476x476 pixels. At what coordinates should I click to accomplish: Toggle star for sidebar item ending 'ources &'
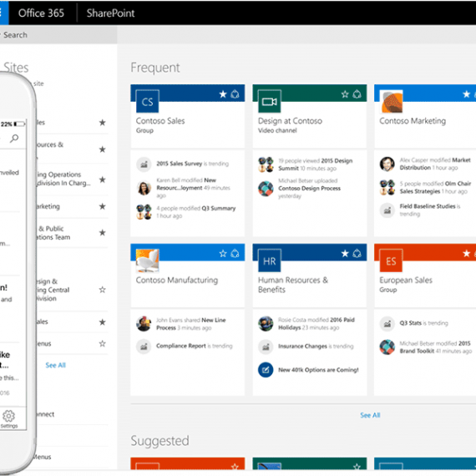click(x=103, y=149)
